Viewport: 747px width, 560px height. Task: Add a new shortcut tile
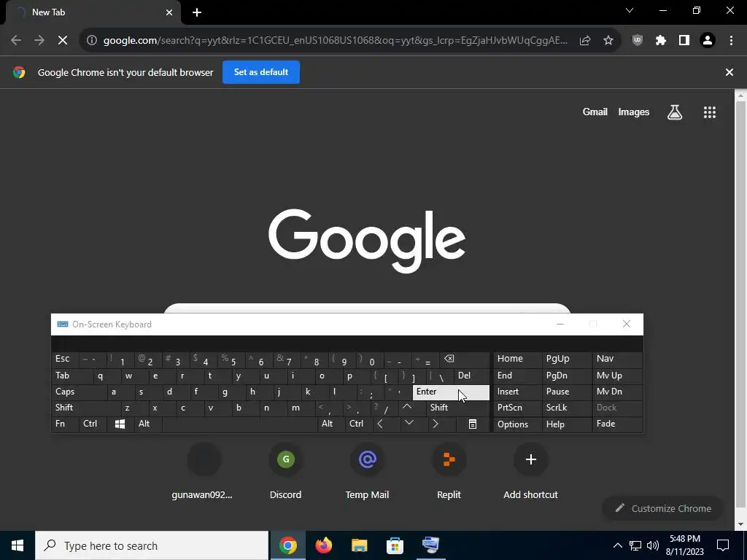point(531,471)
